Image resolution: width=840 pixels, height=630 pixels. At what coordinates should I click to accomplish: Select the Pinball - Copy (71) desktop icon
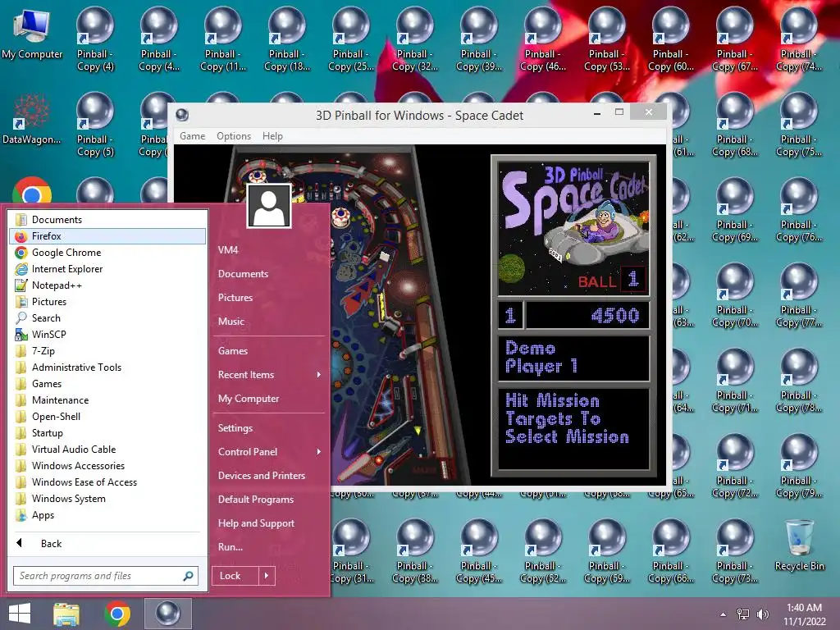(x=734, y=381)
